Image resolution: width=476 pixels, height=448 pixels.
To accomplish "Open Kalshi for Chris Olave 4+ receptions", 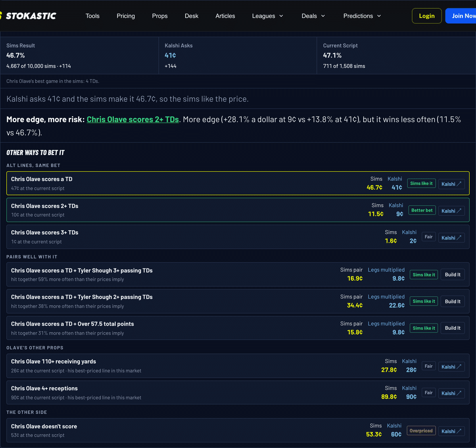I will [451, 393].
